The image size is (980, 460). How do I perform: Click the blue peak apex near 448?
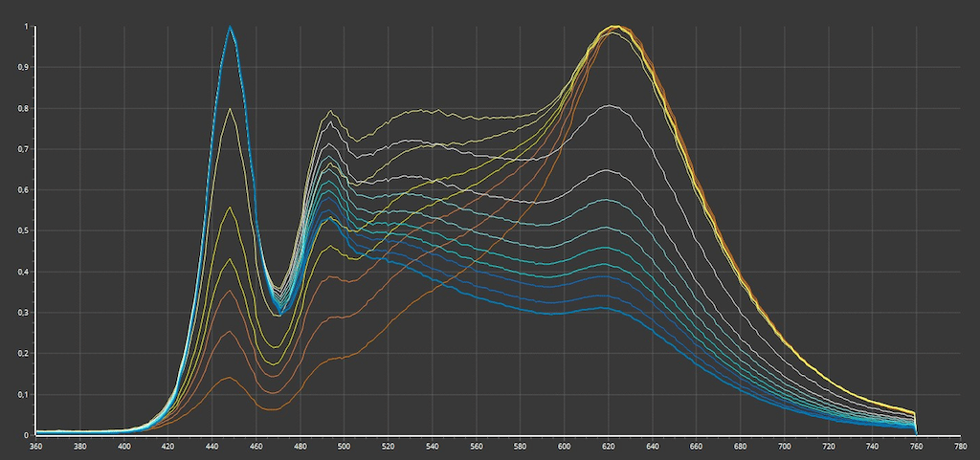click(x=230, y=27)
